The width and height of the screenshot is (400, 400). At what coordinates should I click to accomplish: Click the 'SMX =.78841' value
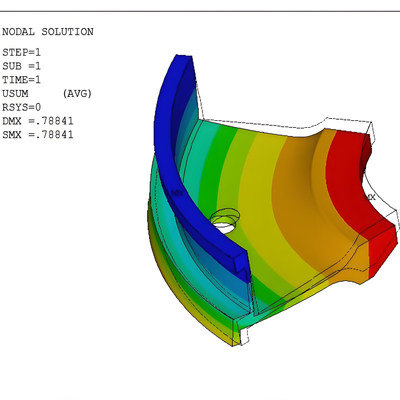coord(38,135)
